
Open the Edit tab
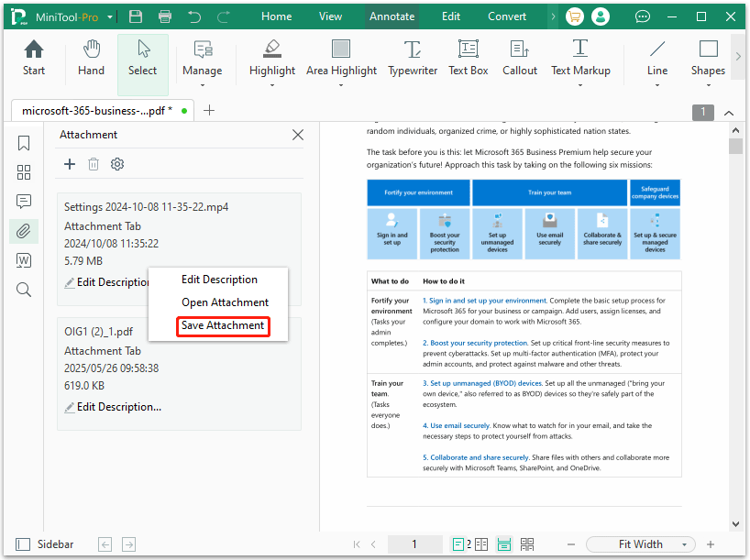(x=451, y=16)
